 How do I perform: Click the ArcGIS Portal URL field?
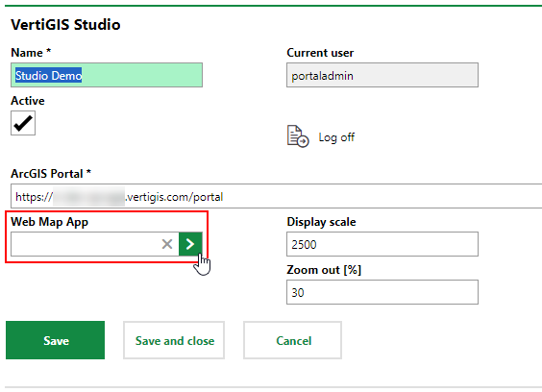coord(276,196)
